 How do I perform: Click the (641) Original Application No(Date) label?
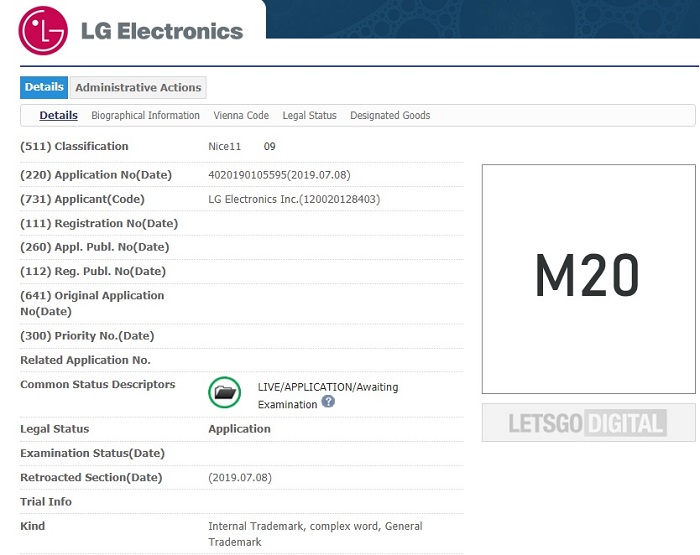[92, 303]
